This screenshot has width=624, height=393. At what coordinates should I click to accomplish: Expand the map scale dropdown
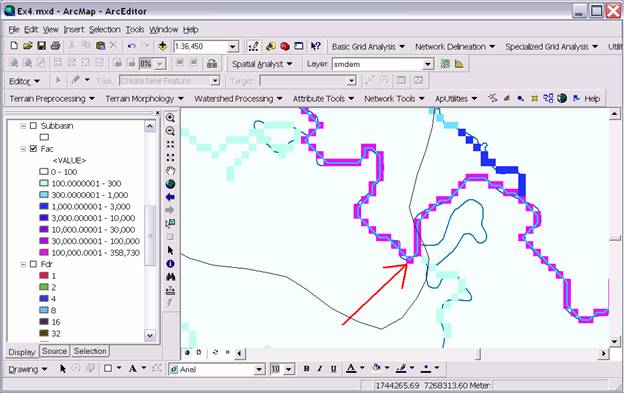pos(233,47)
